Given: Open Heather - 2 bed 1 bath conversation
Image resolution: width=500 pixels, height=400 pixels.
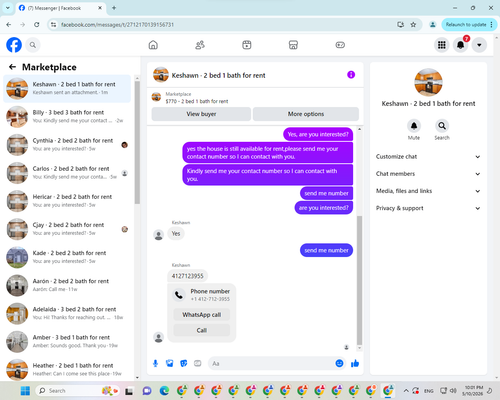Looking at the screenshot, I should tap(67, 369).
